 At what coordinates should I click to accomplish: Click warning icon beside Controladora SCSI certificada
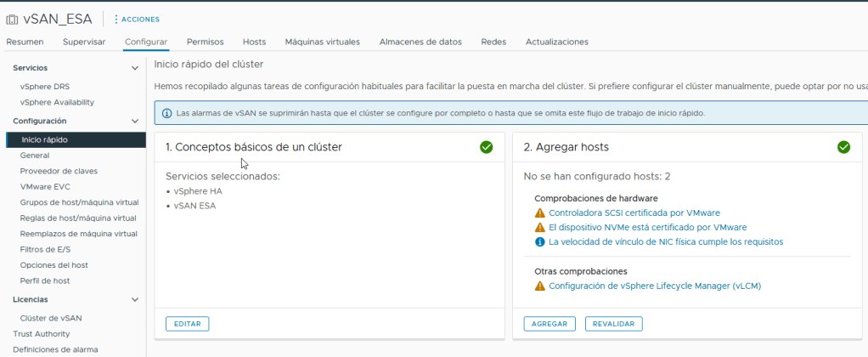540,213
